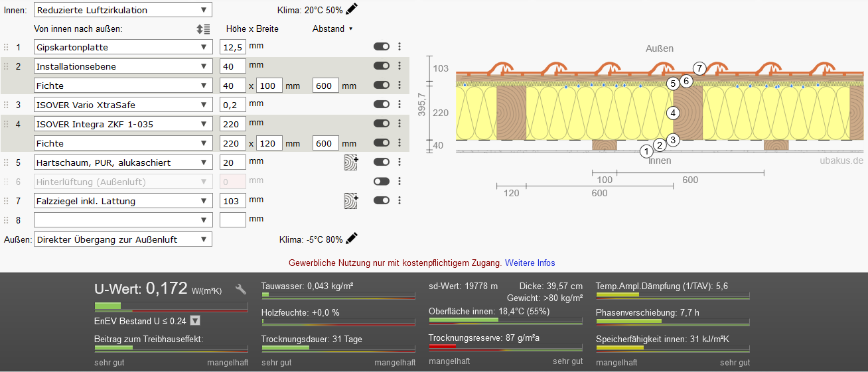
Task: Click wood-grain icon on Falzziegel row
Action: pyautogui.click(x=351, y=201)
